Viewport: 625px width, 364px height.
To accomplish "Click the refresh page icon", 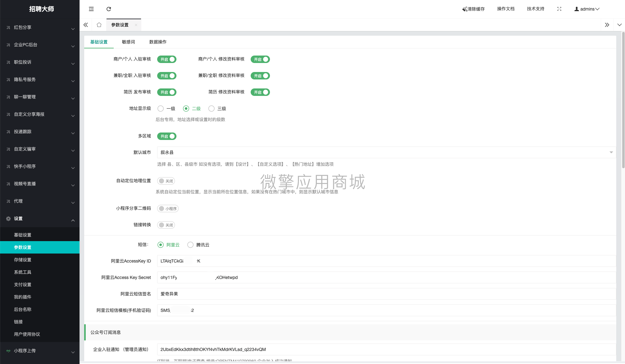I will tap(109, 9).
